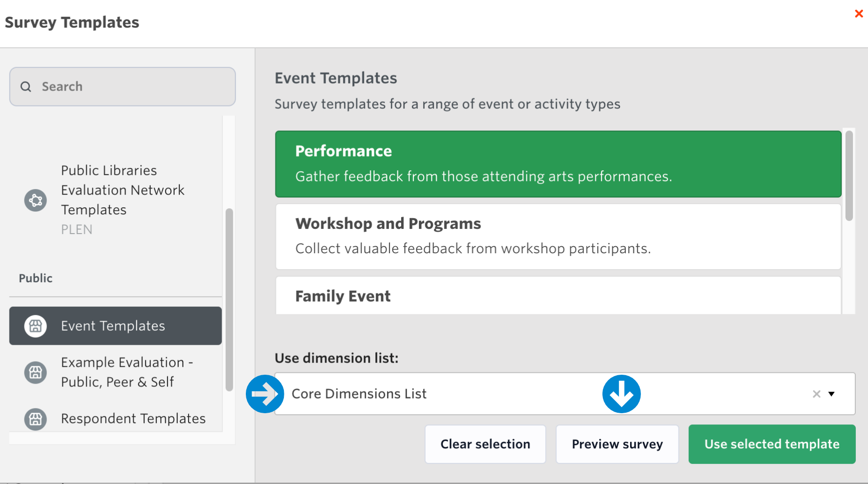Click the blue down-arrow circle icon
868x484 pixels.
(x=621, y=394)
